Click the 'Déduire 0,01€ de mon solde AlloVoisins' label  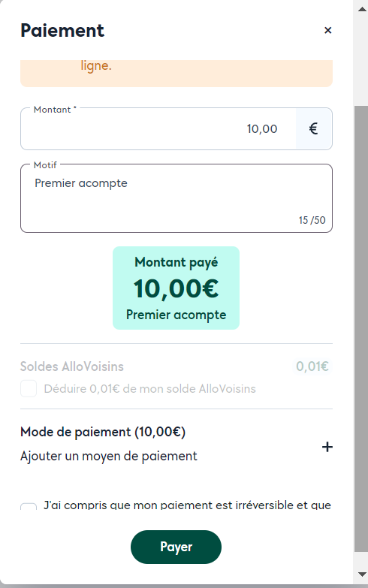pos(149,388)
